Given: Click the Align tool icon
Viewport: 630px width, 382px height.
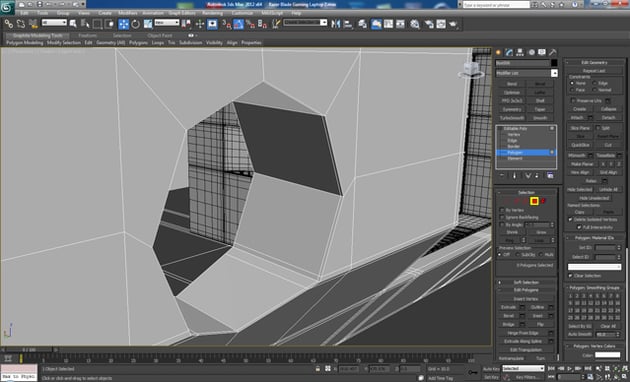Looking at the screenshot, I should tap(348, 24).
